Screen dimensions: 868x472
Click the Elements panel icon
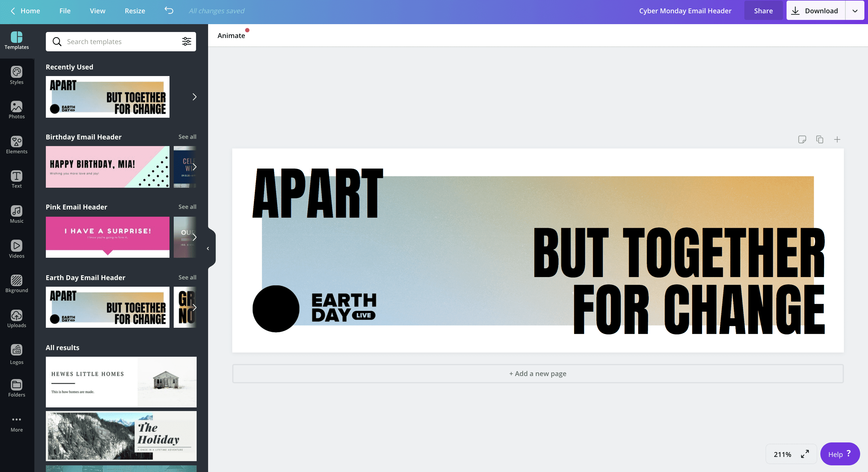tap(16, 145)
